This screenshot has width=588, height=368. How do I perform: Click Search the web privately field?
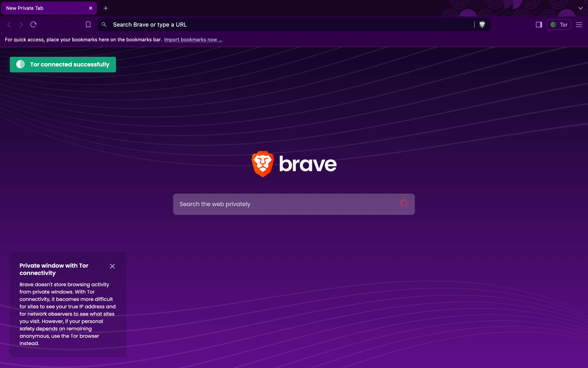tap(294, 204)
